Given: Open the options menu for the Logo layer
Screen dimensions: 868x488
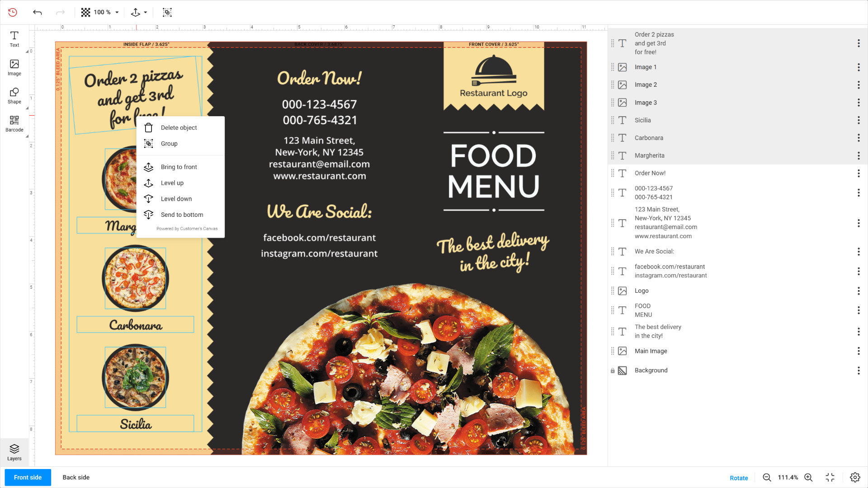Looking at the screenshot, I should tap(858, 291).
